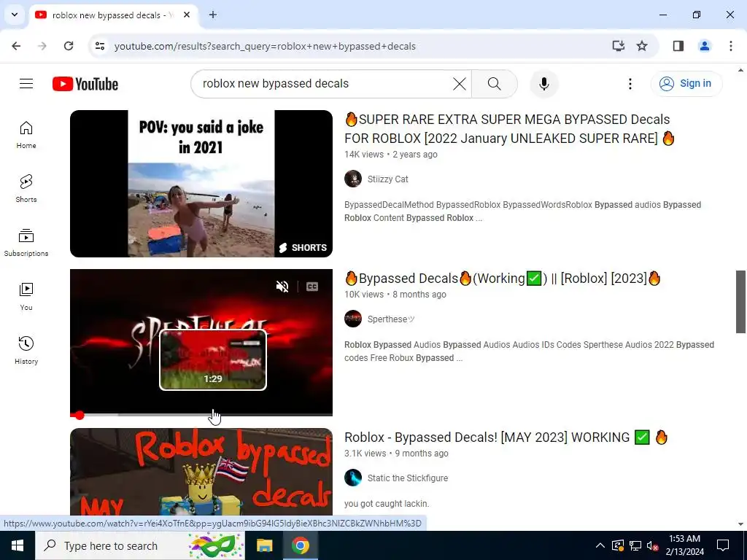Open the You section in sidebar

26,297
